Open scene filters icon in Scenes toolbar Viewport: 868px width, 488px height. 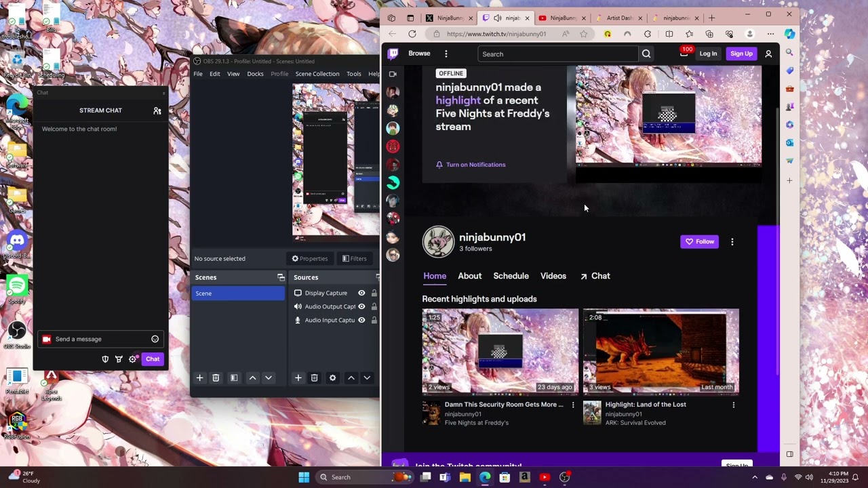tap(234, 378)
